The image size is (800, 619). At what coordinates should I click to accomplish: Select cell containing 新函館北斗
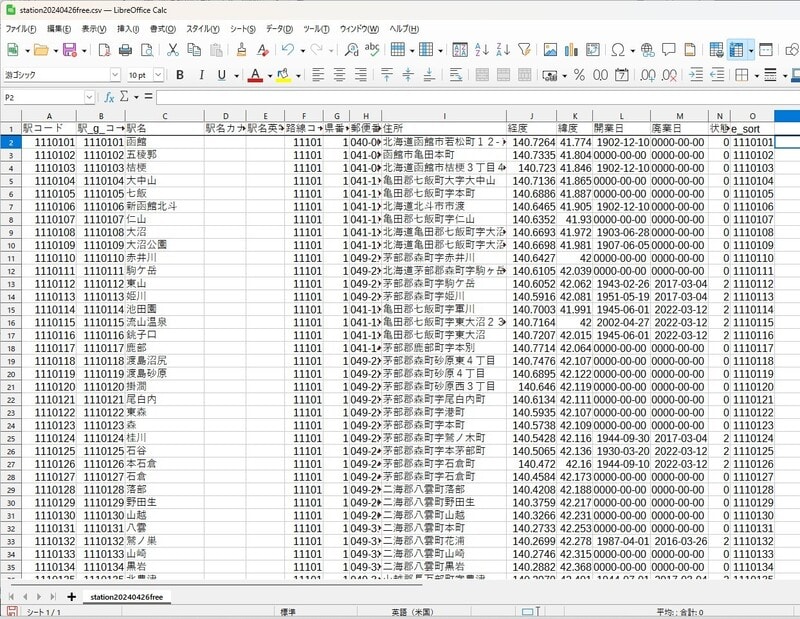pyautogui.click(x=164, y=207)
